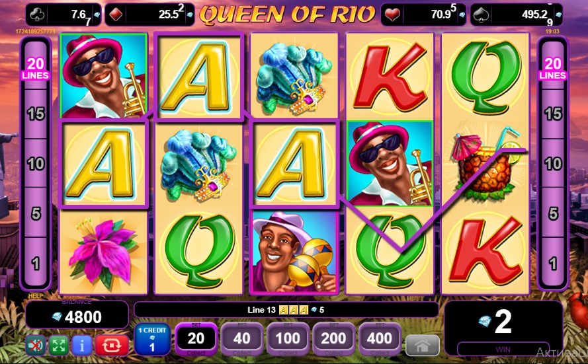Select 15 lines on left selector

[x=36, y=114]
